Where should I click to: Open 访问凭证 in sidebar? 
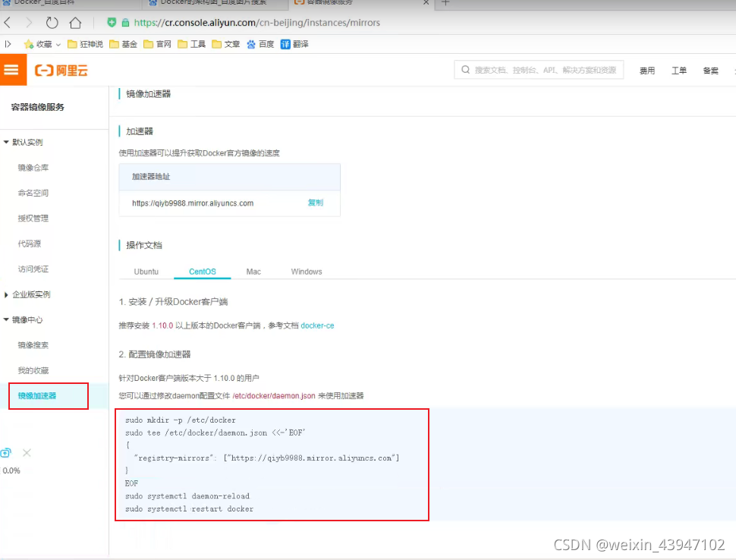[33, 269]
